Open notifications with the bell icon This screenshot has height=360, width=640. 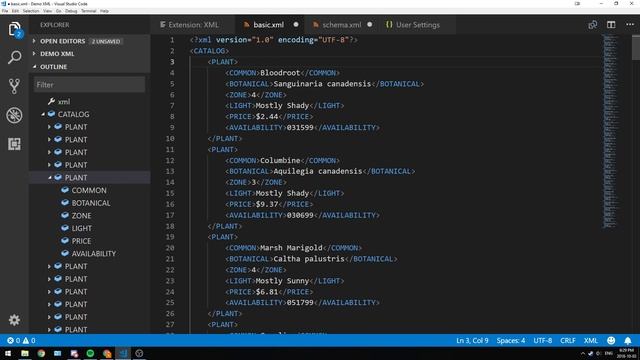(628, 340)
